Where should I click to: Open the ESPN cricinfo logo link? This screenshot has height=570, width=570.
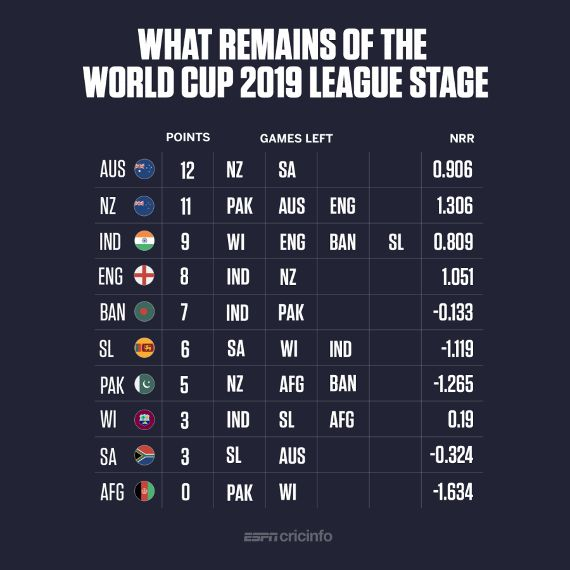288,537
